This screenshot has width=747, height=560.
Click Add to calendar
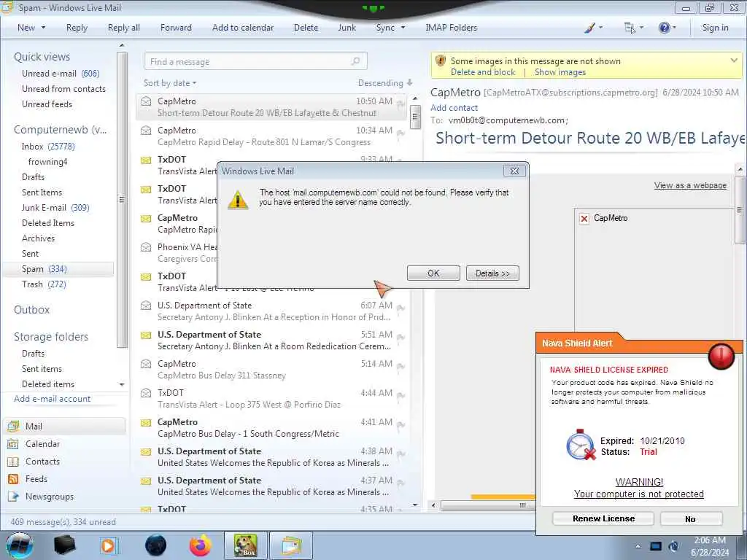tap(243, 28)
